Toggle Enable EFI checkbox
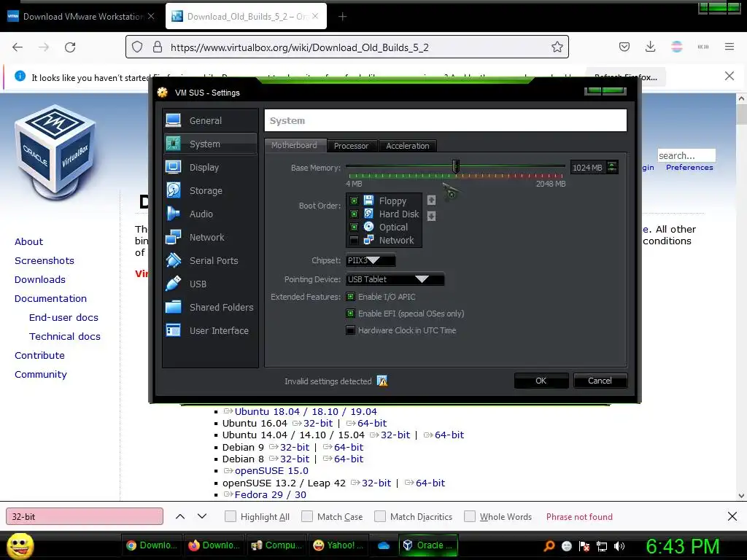This screenshot has height=560, width=747. pos(351,314)
